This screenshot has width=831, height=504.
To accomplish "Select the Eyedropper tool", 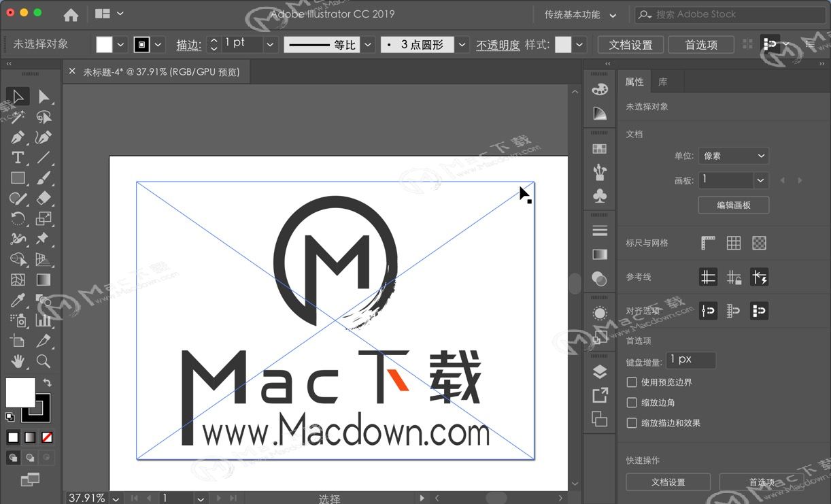I will click(18, 300).
